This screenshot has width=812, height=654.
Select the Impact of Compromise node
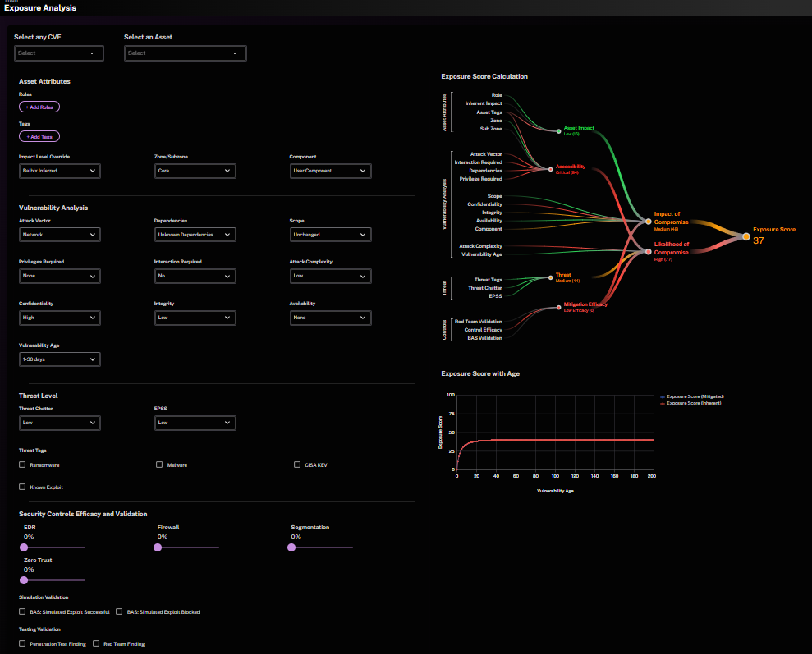click(x=648, y=222)
